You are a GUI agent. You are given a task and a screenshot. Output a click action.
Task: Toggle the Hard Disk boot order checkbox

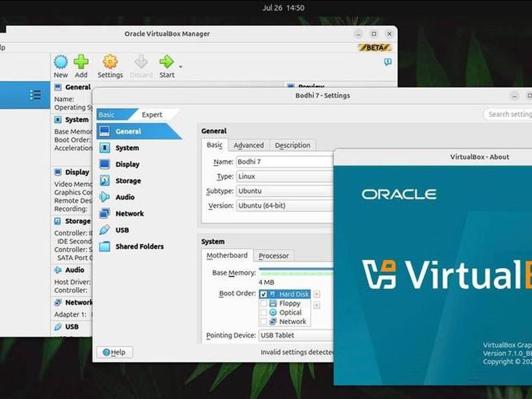coord(263,295)
